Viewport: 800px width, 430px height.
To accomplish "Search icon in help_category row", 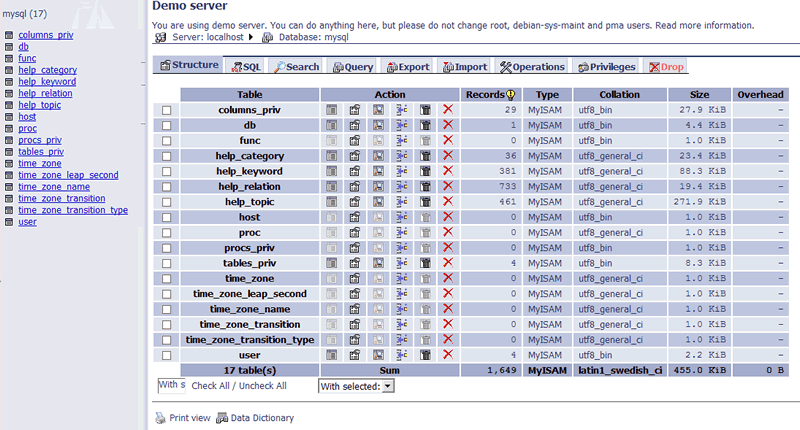I will tap(378, 156).
